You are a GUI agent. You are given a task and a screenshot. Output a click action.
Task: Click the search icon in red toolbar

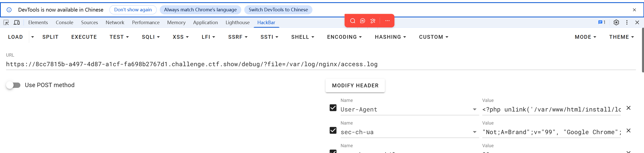pyautogui.click(x=353, y=21)
